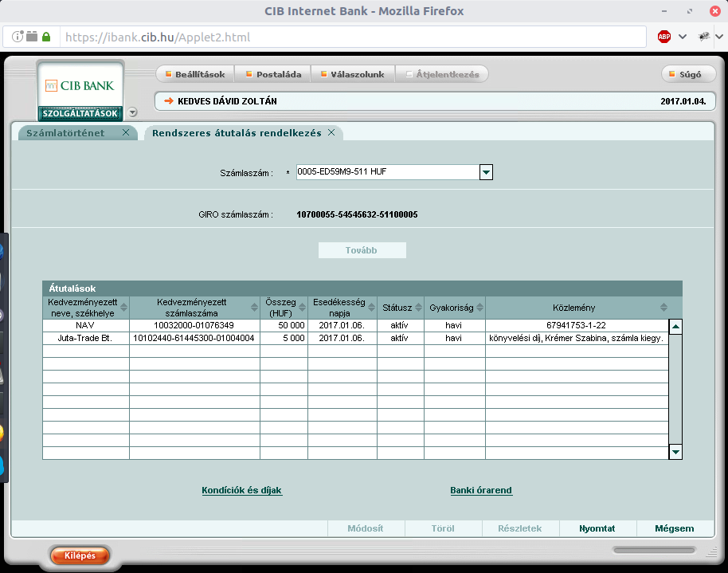Click the 67941753-1-22 közlemény cell
The height and width of the screenshot is (573, 728).
pyautogui.click(x=576, y=325)
